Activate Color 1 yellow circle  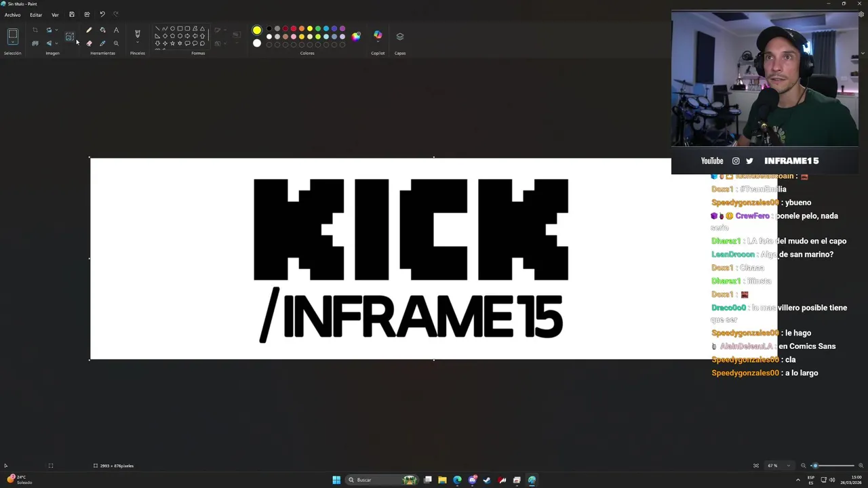pyautogui.click(x=257, y=30)
